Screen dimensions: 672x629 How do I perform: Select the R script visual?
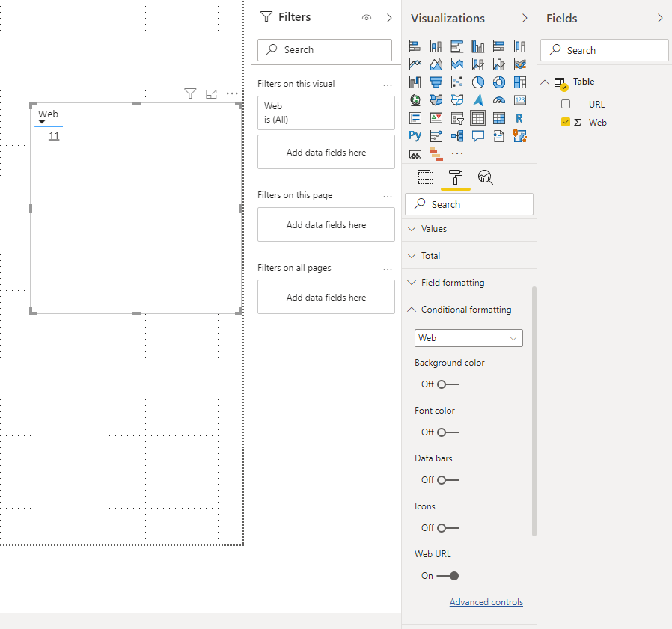(520, 118)
